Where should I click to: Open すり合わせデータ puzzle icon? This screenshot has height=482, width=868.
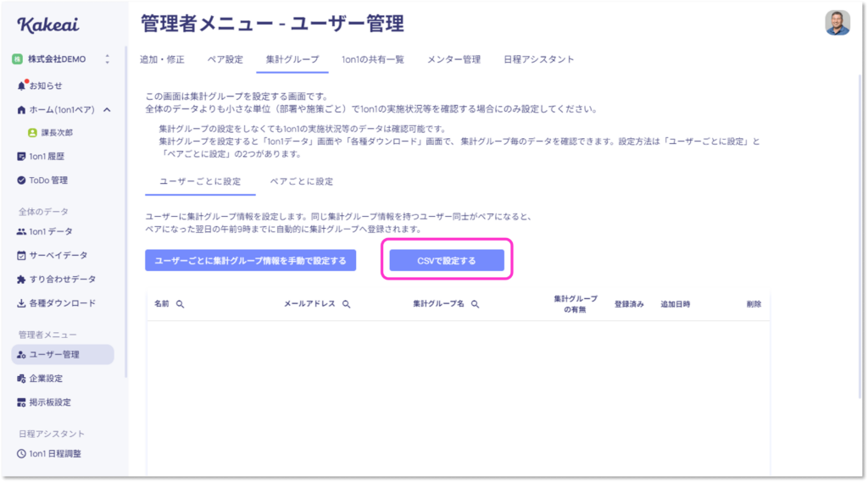[x=21, y=279]
